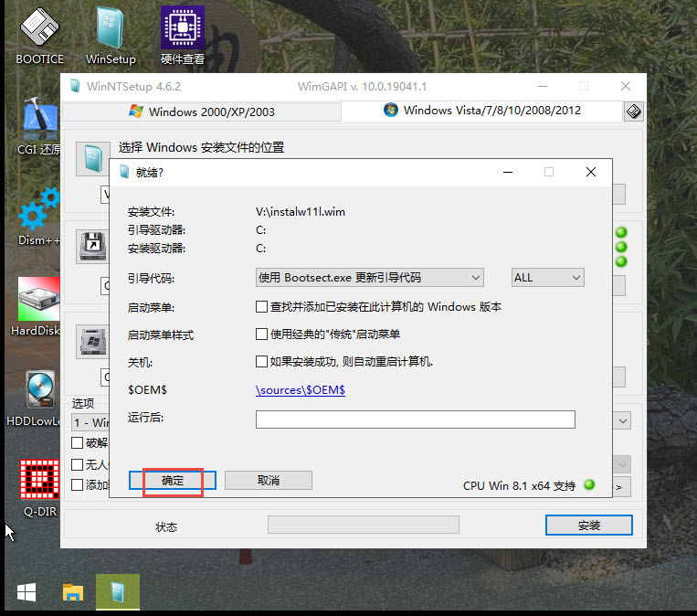Screen dimensions: 697x616
Task: Check 使用经典的"传统"启动菜单 option
Action: [262, 334]
